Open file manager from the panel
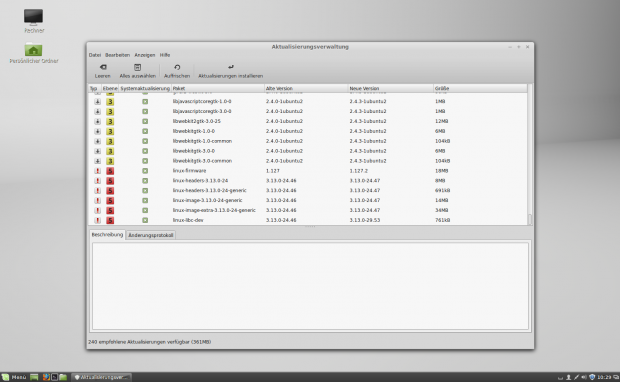This screenshot has height=382, width=620. (x=63, y=377)
